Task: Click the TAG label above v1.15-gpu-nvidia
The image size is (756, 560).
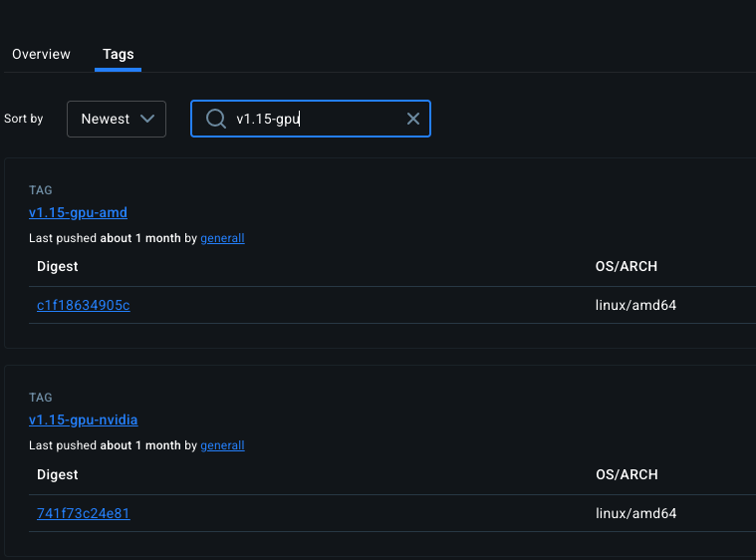Action: 41,398
